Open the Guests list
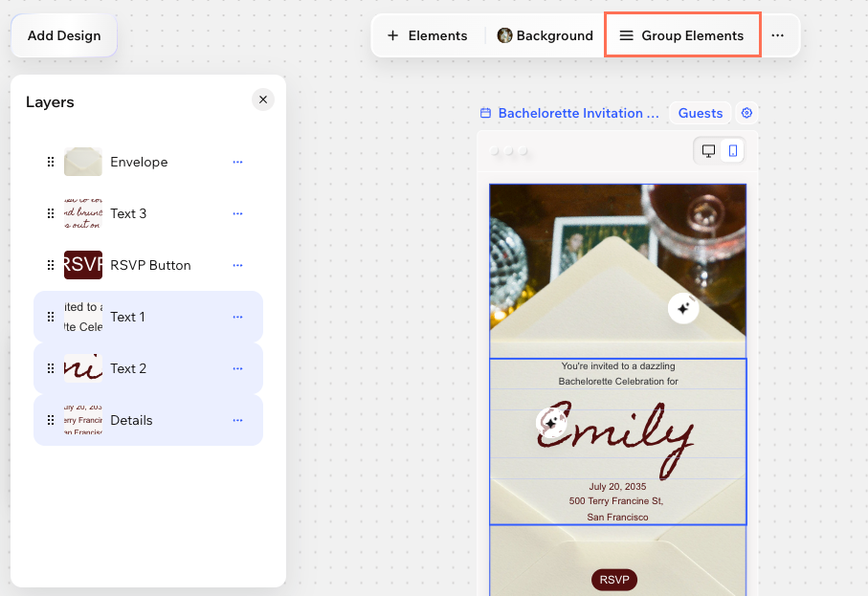 [700, 113]
